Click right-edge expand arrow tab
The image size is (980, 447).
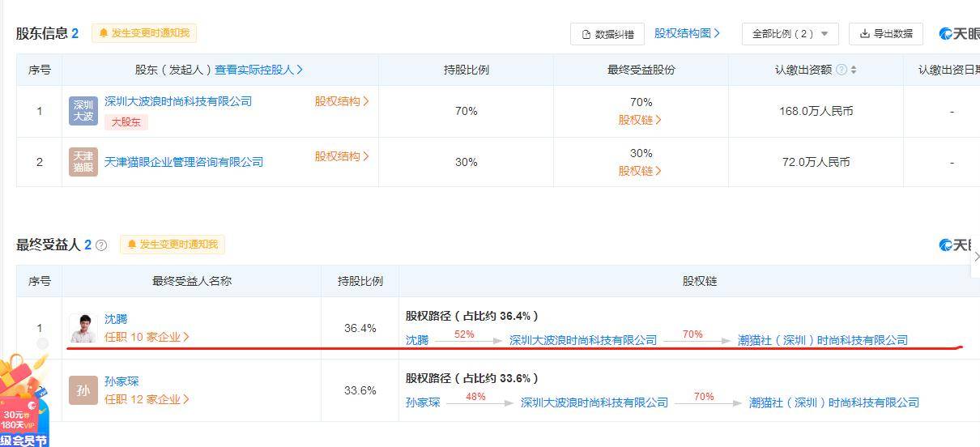point(976,256)
